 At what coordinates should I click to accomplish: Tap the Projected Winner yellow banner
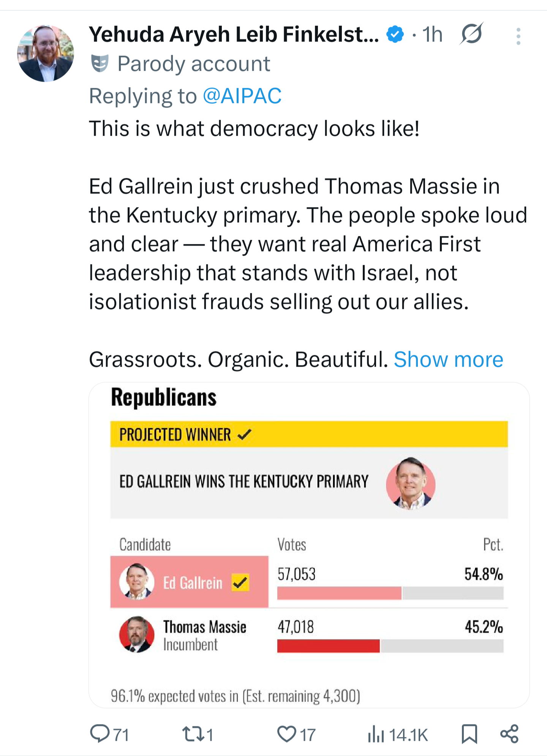coord(309,434)
